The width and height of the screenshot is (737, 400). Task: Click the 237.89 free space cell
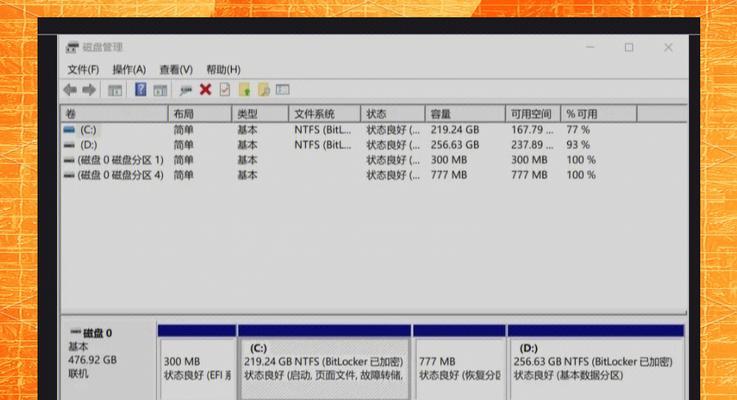(532, 145)
